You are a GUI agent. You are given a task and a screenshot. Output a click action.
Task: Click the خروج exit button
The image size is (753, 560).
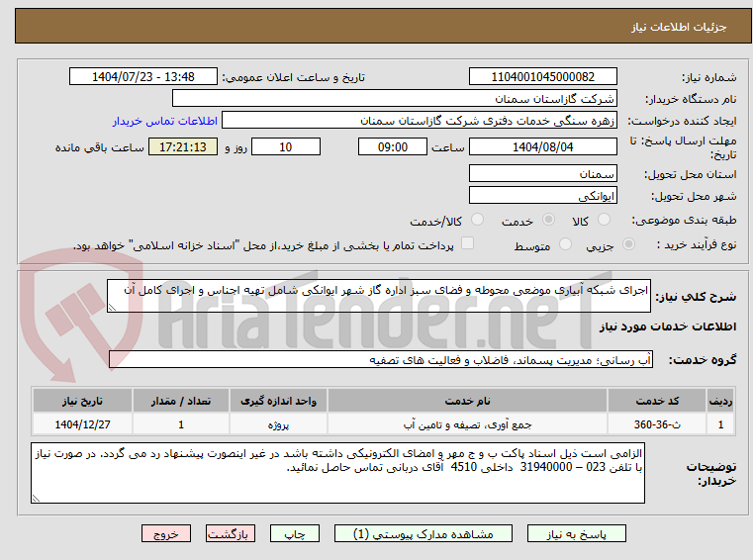point(165,533)
